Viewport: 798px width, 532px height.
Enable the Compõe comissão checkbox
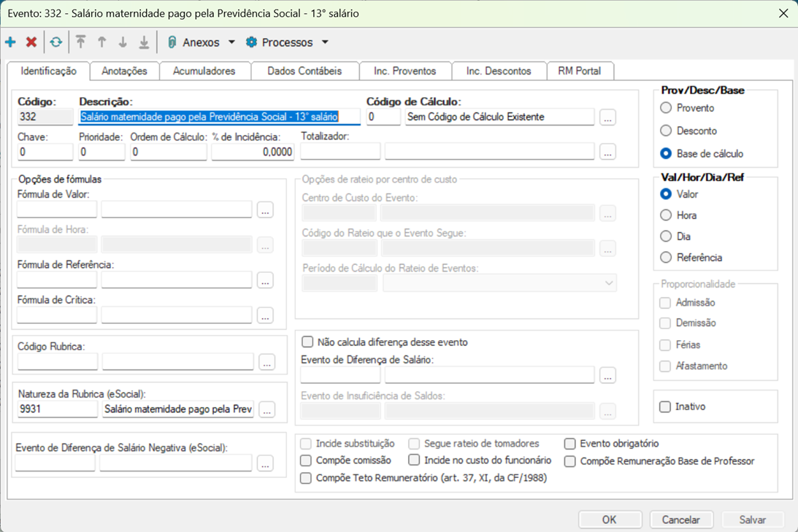pos(305,460)
